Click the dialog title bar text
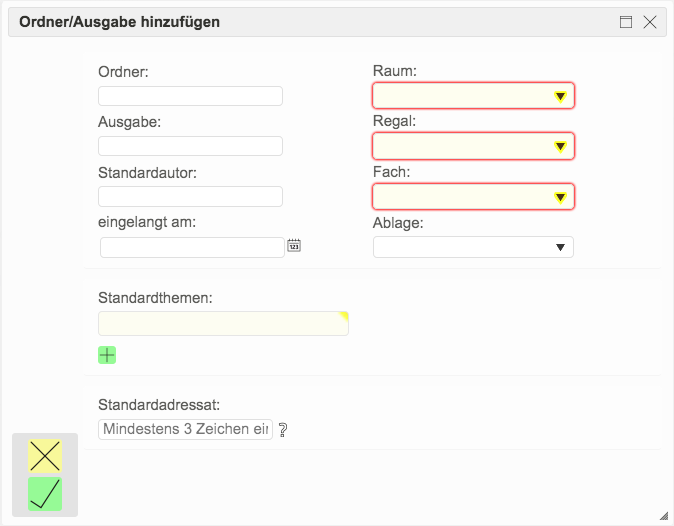This screenshot has height=526, width=674. pos(120,22)
